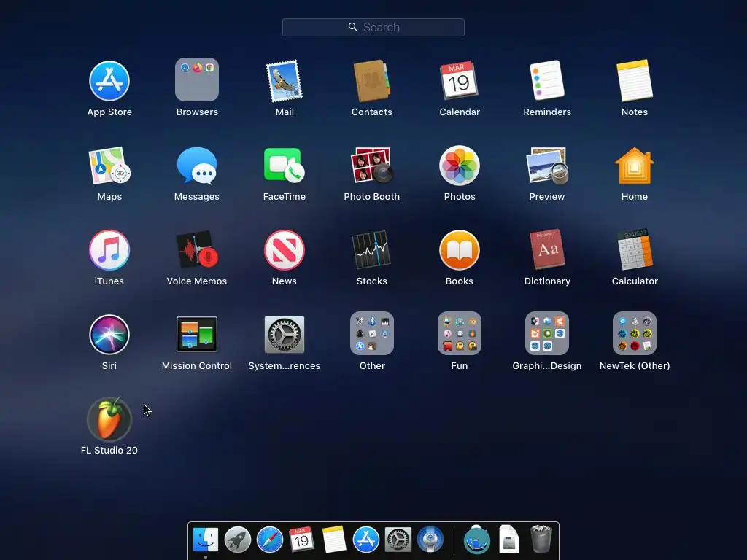Open the App Store in Launchpad
This screenshot has height=560, width=747.
[109, 81]
